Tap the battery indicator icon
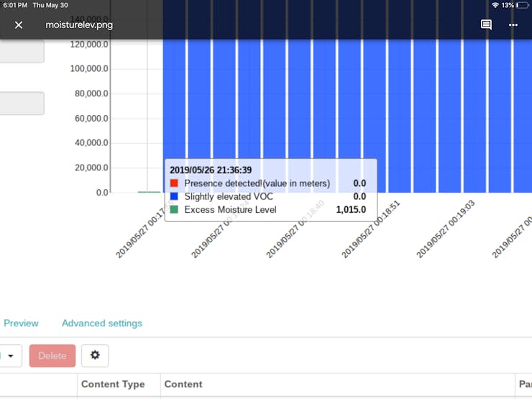Image resolution: width=532 pixels, height=399 pixels. [522, 5]
